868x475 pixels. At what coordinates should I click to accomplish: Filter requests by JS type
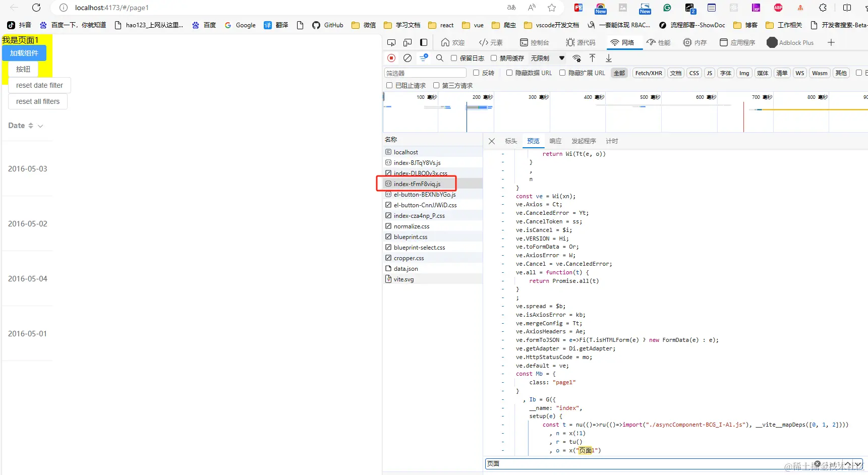point(710,73)
